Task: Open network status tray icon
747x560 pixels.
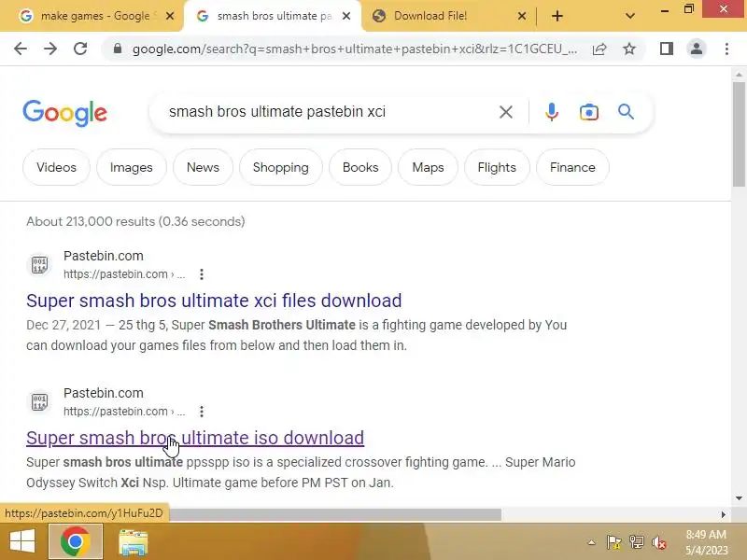Action: click(637, 542)
